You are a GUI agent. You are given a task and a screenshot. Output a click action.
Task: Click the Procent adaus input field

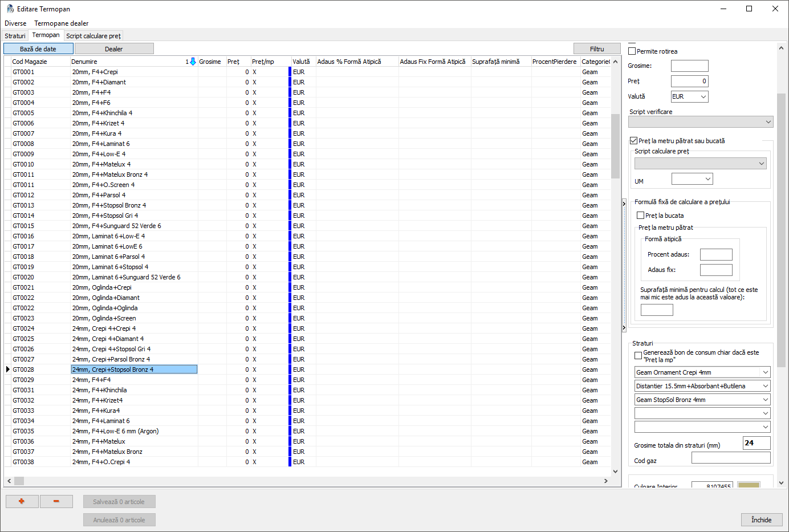tap(716, 255)
